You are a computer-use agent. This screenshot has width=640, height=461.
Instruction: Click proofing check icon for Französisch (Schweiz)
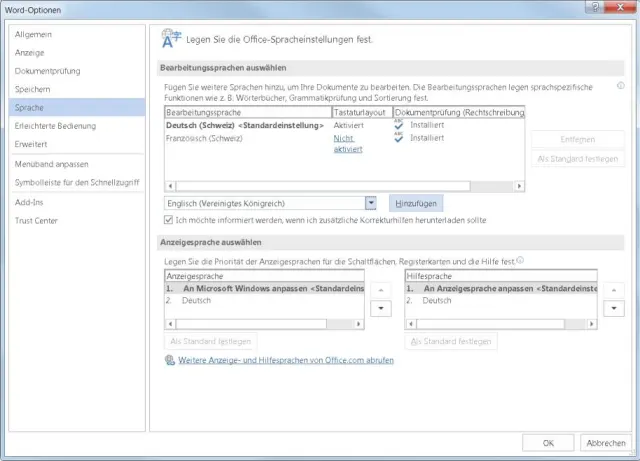tap(399, 137)
